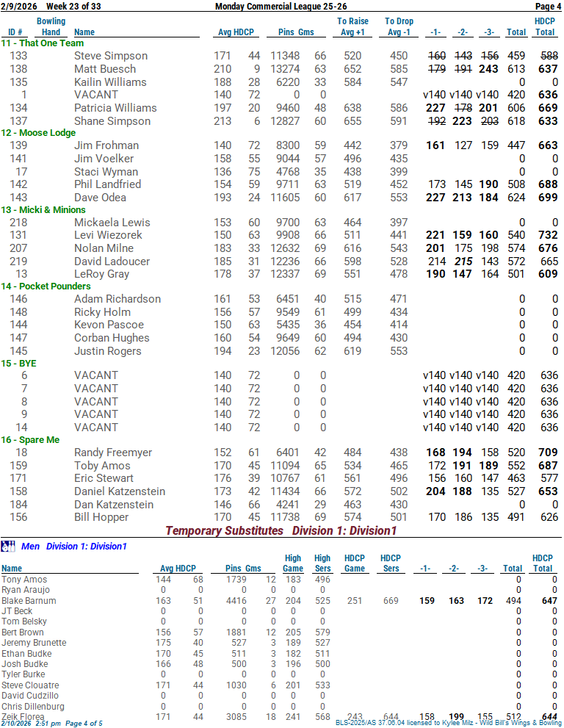Click the 'Page 4' label at top right

point(549,7)
